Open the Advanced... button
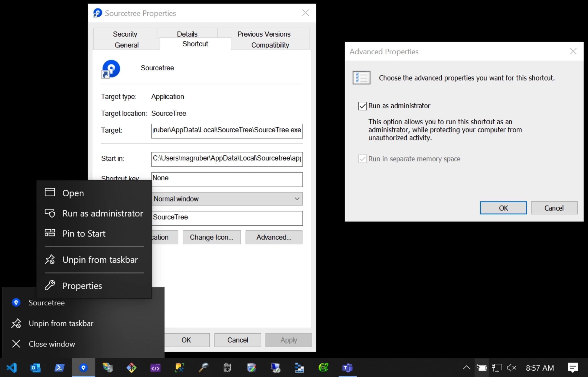This screenshot has width=588, height=377. 274,237
